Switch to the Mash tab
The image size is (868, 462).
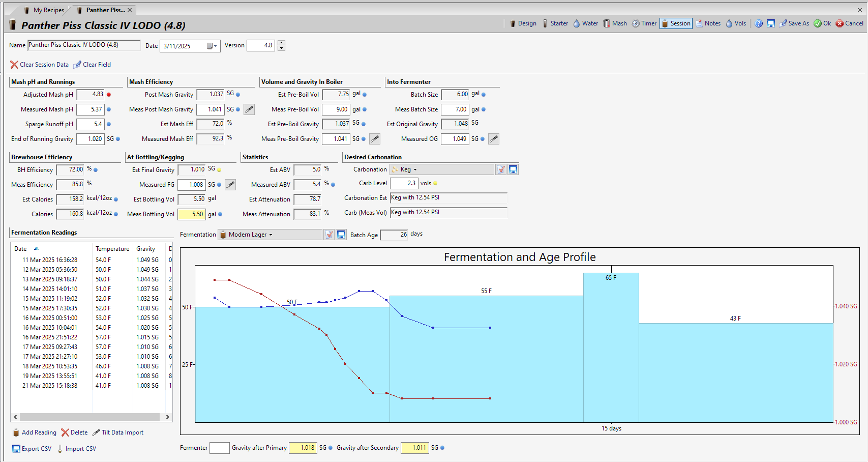pos(615,23)
